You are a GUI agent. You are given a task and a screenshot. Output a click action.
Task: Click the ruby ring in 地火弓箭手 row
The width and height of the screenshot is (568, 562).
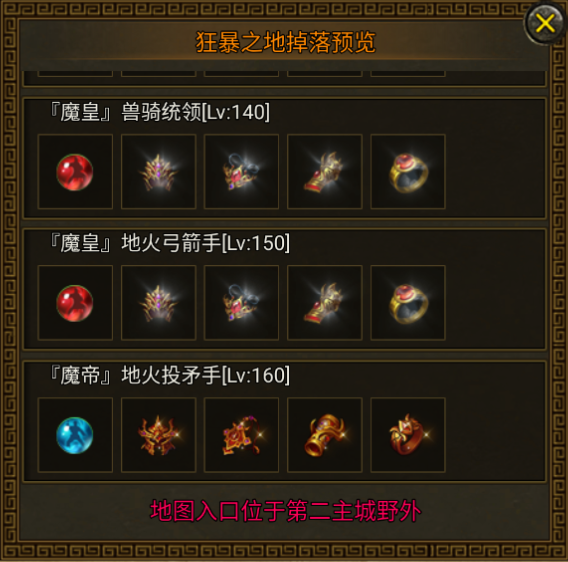pos(408,303)
